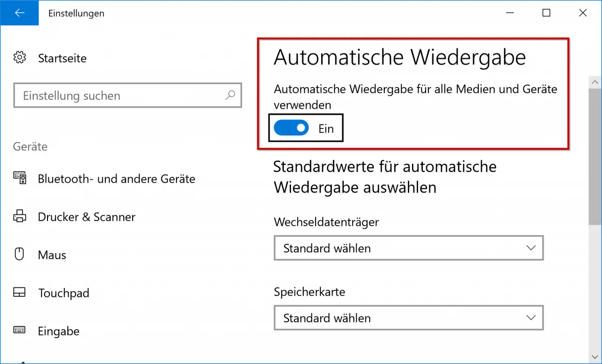Screen dimensions: 602x364
Task: Click the search magnifier icon
Action: tap(230, 95)
